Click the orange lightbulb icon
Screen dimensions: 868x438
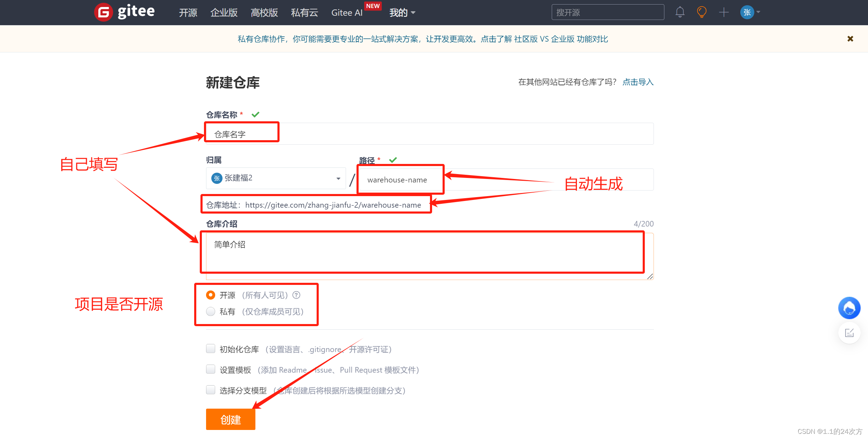pyautogui.click(x=701, y=12)
